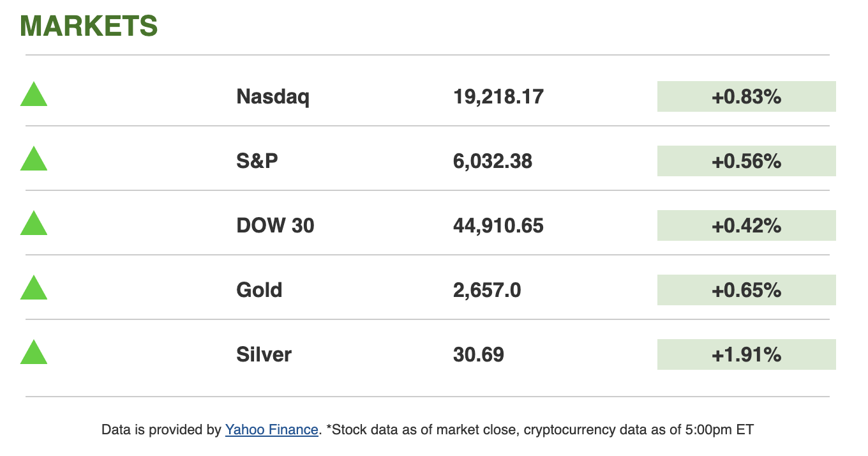
Task: Click the green up arrow beside S&P
Action: (34, 160)
